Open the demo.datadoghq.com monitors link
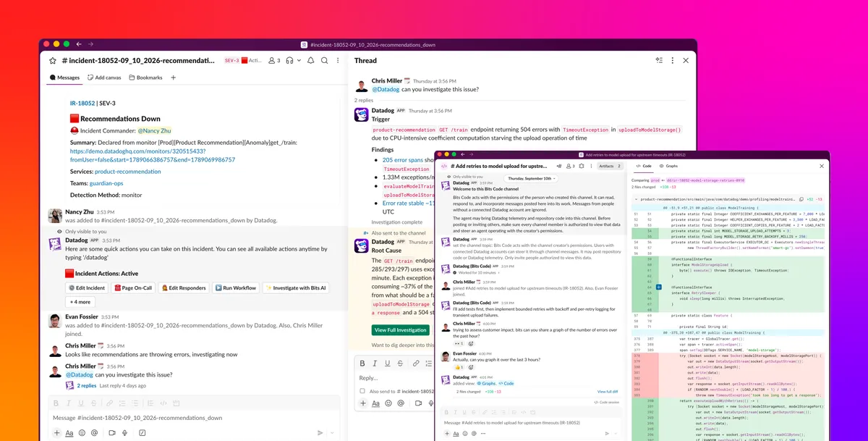Image resolution: width=868 pixels, height=441 pixels. tap(153, 156)
